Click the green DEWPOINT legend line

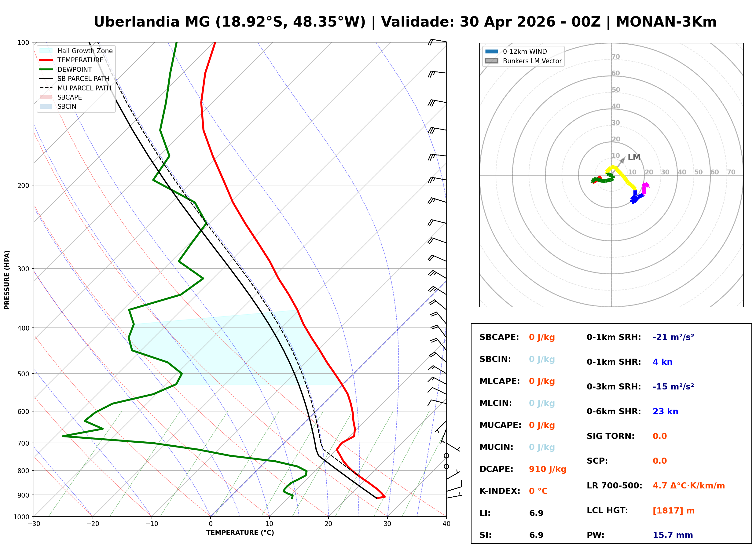click(x=46, y=69)
